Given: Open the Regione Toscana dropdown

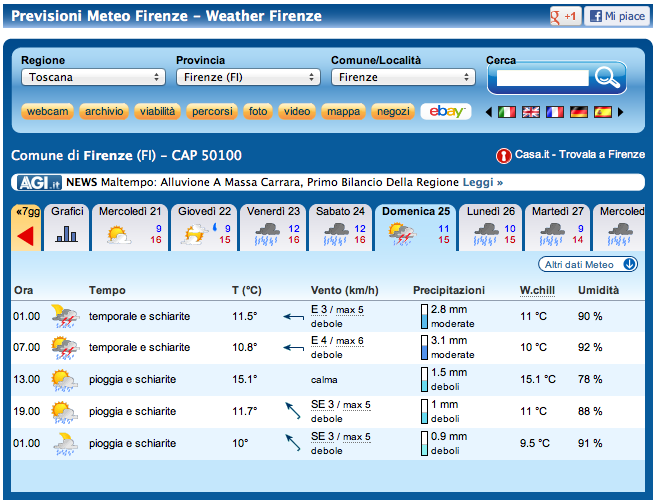Looking at the screenshot, I should [x=92, y=77].
